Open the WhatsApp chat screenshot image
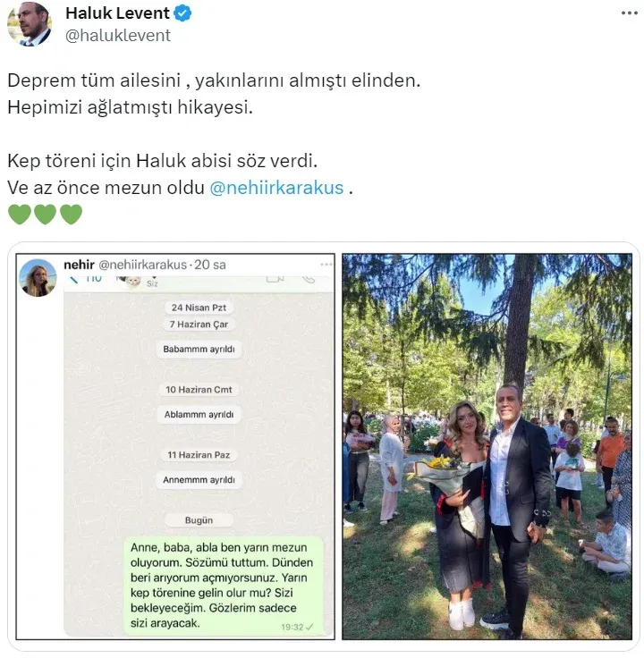 [175, 446]
